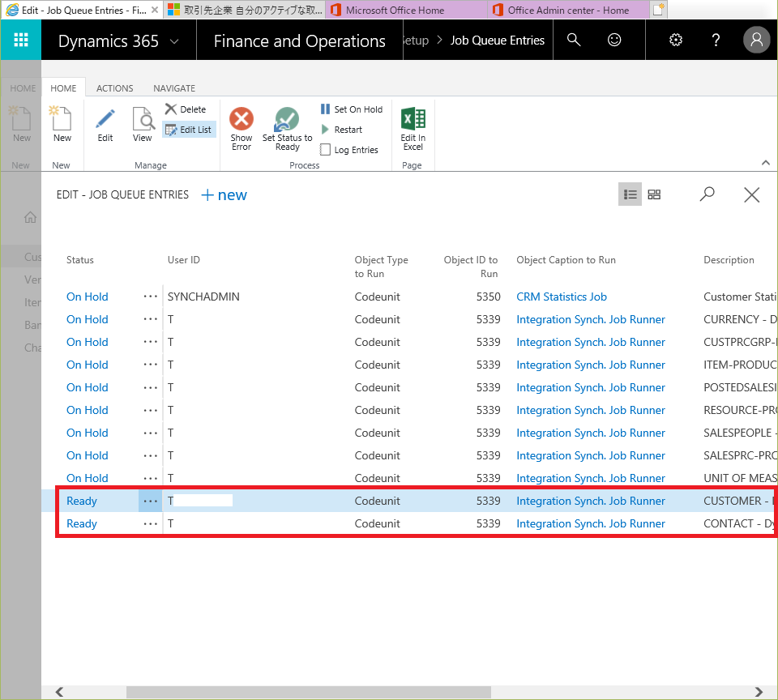778x700 pixels.
Task: Click the horizontal scrollbar thumb
Action: click(309, 692)
